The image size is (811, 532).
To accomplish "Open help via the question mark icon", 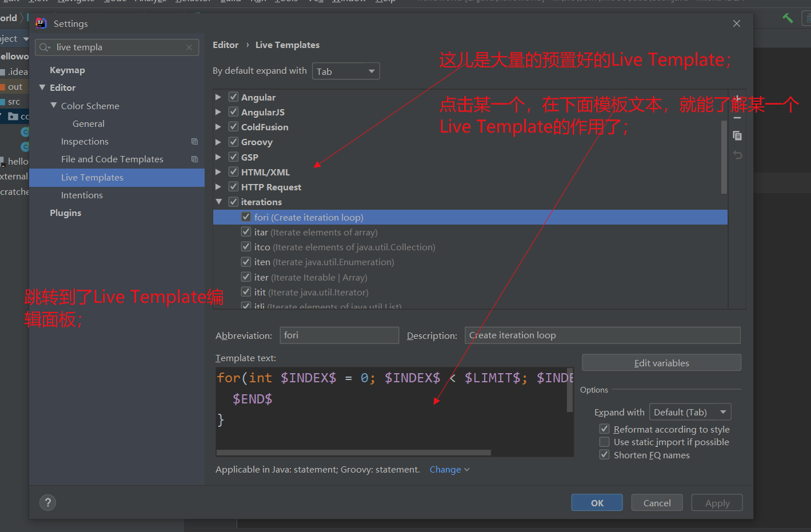I will pos(47,502).
